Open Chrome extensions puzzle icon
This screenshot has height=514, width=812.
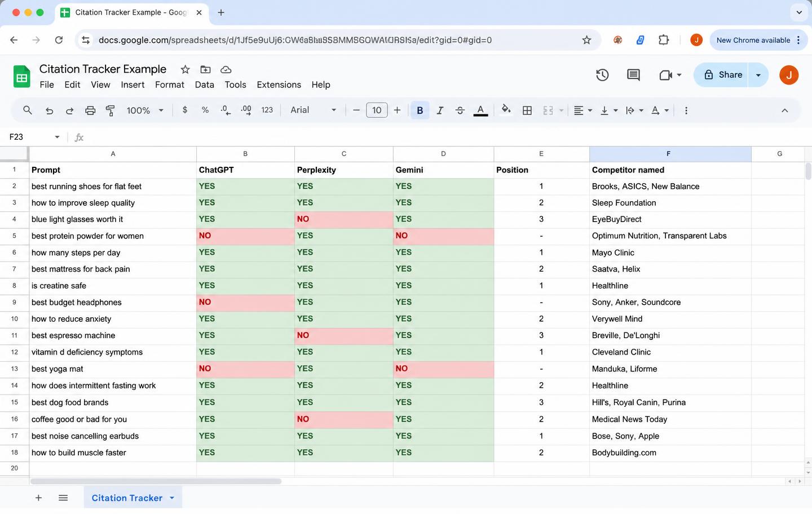coord(663,40)
